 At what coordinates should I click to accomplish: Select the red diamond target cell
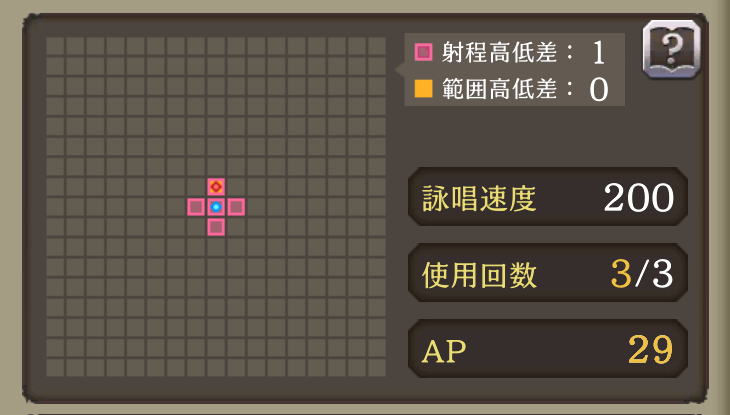[x=216, y=187]
